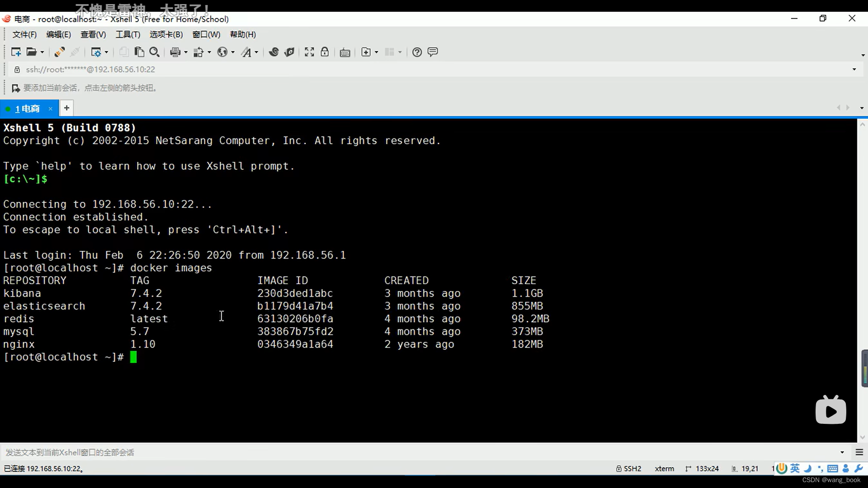Image resolution: width=868 pixels, height=488 pixels.
Task: Open Find magnifier icon
Action: (x=155, y=52)
